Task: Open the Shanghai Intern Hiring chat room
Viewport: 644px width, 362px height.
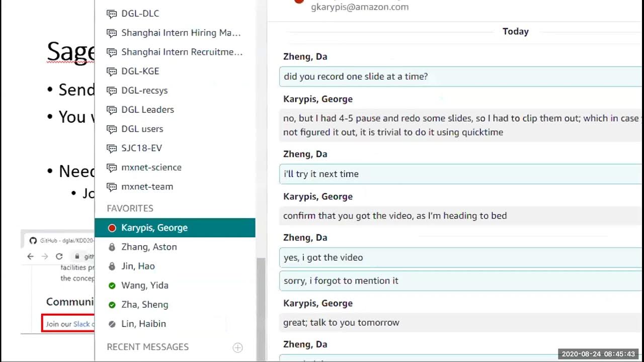Action: (x=181, y=33)
